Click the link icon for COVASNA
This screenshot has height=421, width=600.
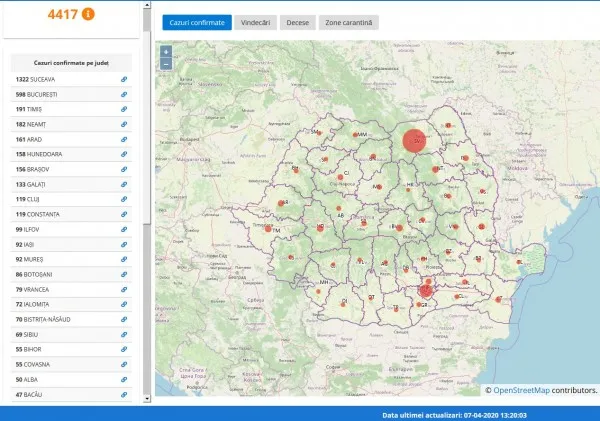coord(124,364)
